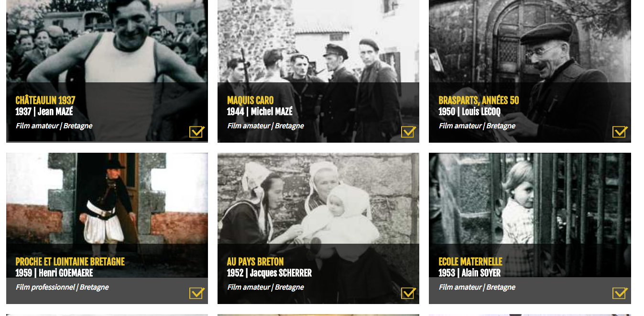Viewport: 644px width, 316px height.
Task: Tick the checkmark icon on Ecole maternelle
Action: pos(620,293)
